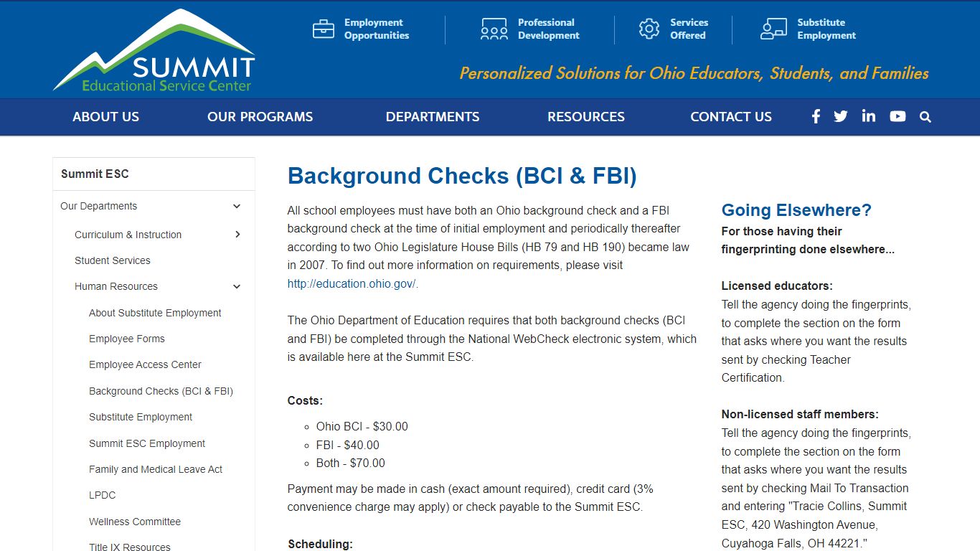Click the Personalized Solutions tagline text
Screen dimensions: 980x551
pos(694,73)
